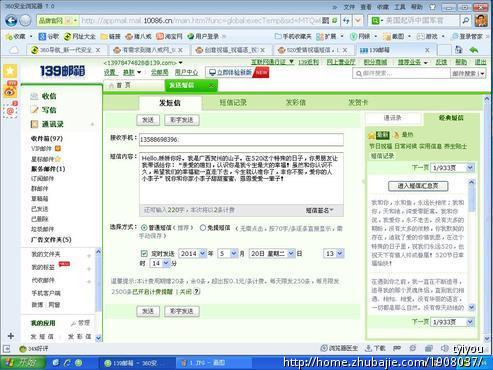Switch to the 发贺卡 tab

[358, 103]
